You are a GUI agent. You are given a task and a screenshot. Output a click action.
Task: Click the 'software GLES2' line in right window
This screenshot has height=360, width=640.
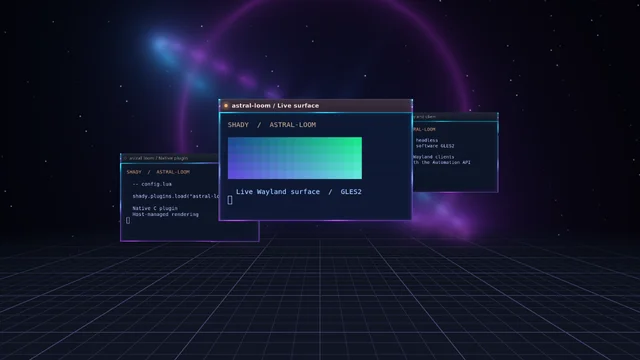(x=435, y=146)
